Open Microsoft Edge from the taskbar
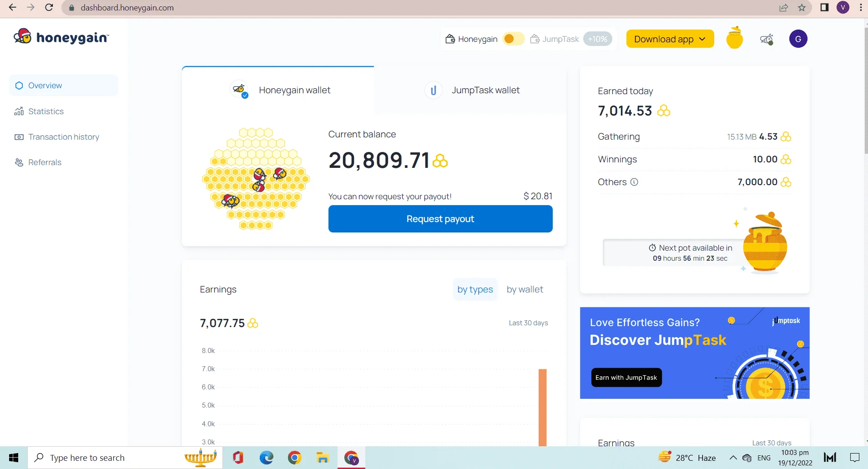This screenshot has height=469, width=868. 266,458
